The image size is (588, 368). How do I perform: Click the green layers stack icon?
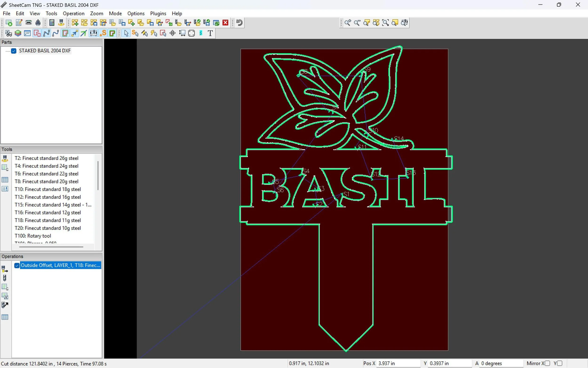coord(18,33)
